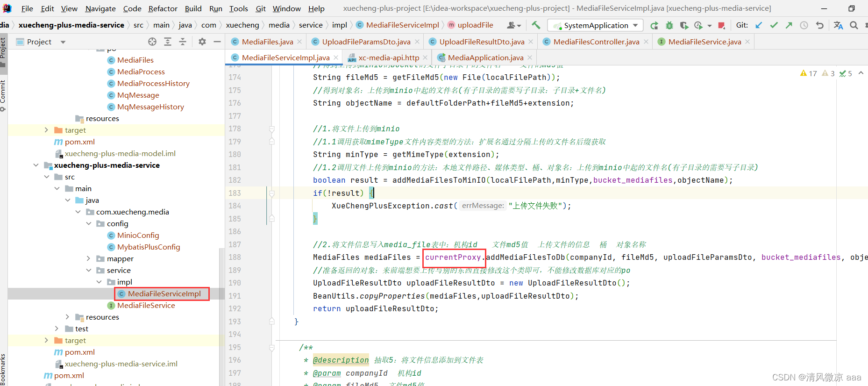
Task: Select MediaProcessHistory class in the tree
Action: pyautogui.click(x=153, y=83)
